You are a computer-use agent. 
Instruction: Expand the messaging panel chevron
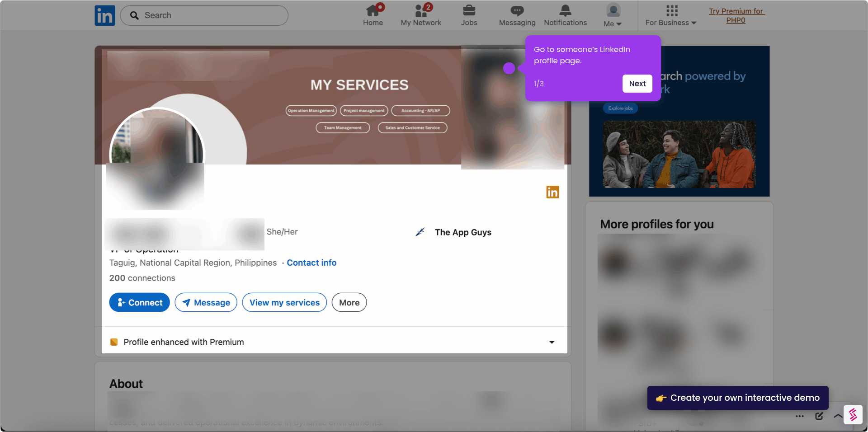[838, 416]
